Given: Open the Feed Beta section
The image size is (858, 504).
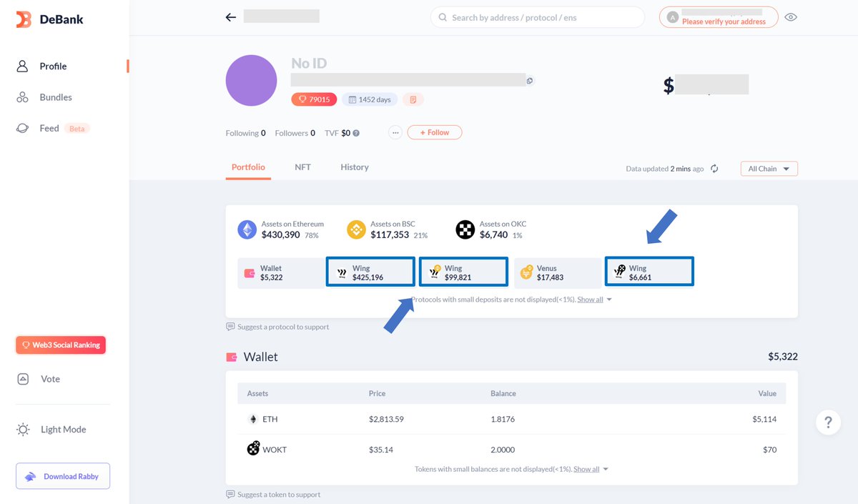Looking at the screenshot, I should tap(24, 128).
